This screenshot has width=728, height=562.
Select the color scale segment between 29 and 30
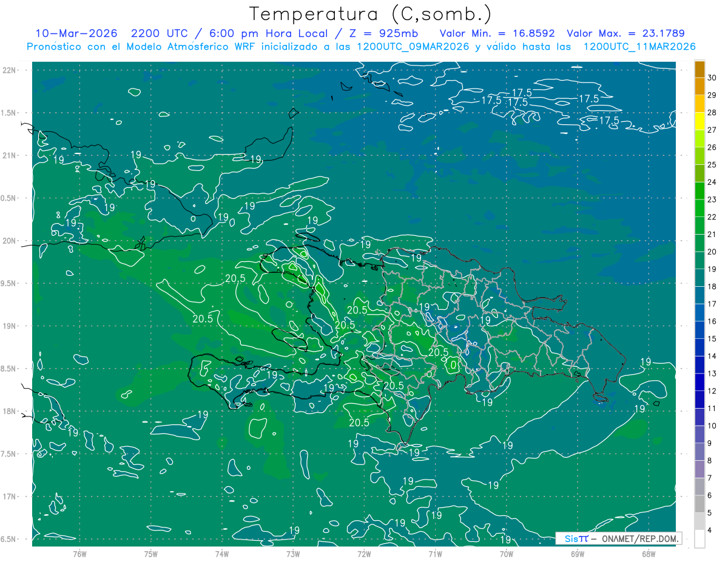pyautogui.click(x=700, y=86)
